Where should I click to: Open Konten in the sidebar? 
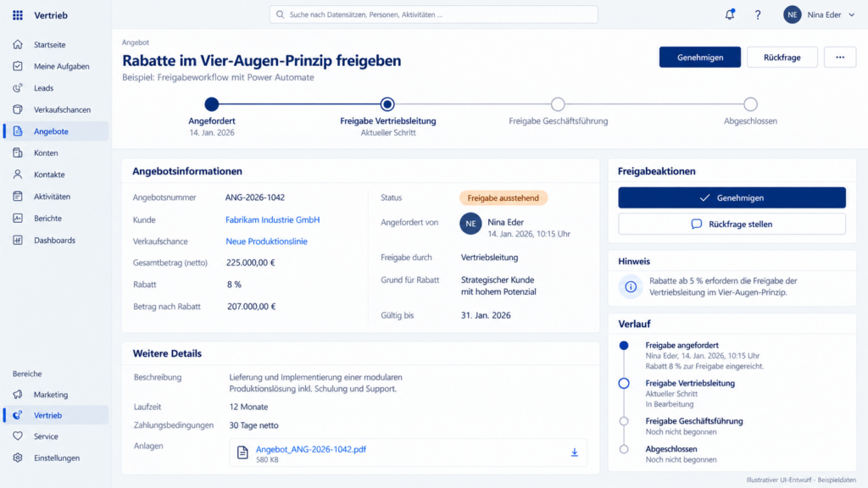point(55,152)
